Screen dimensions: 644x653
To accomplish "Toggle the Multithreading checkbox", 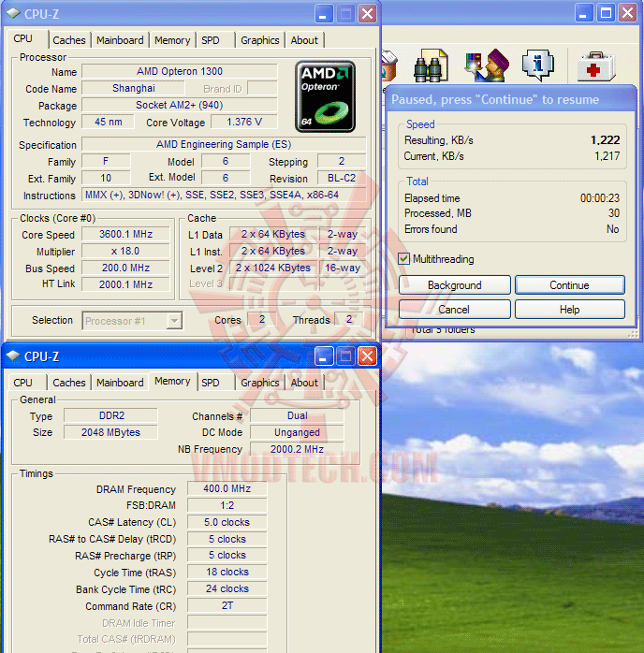I will click(403, 259).
